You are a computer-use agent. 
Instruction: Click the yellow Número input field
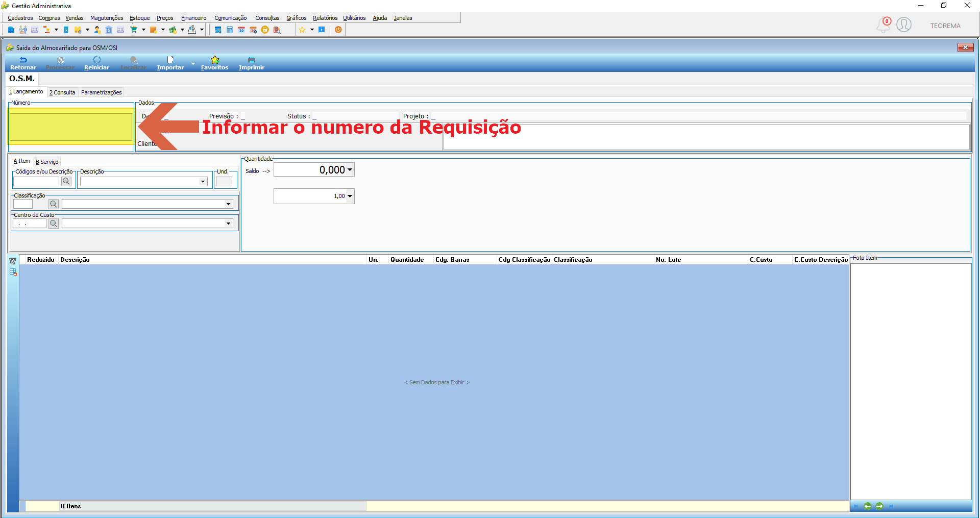(x=71, y=127)
